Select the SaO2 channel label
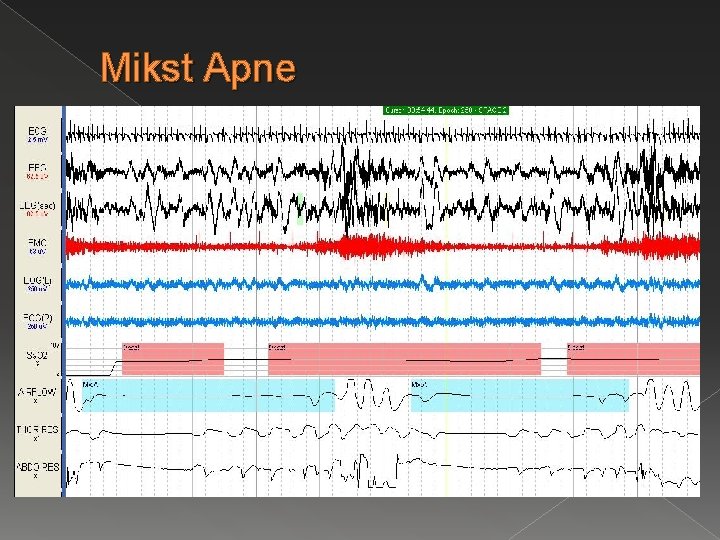 [37, 355]
